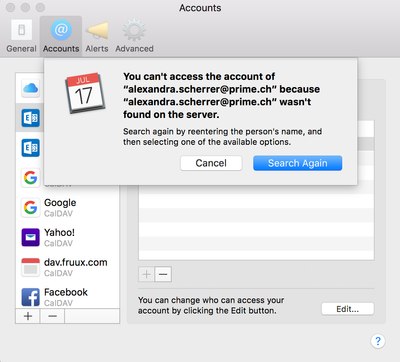This screenshot has height=362, width=400.
Task: Remove the selected account with the sidebar minus button
Action: (52, 316)
